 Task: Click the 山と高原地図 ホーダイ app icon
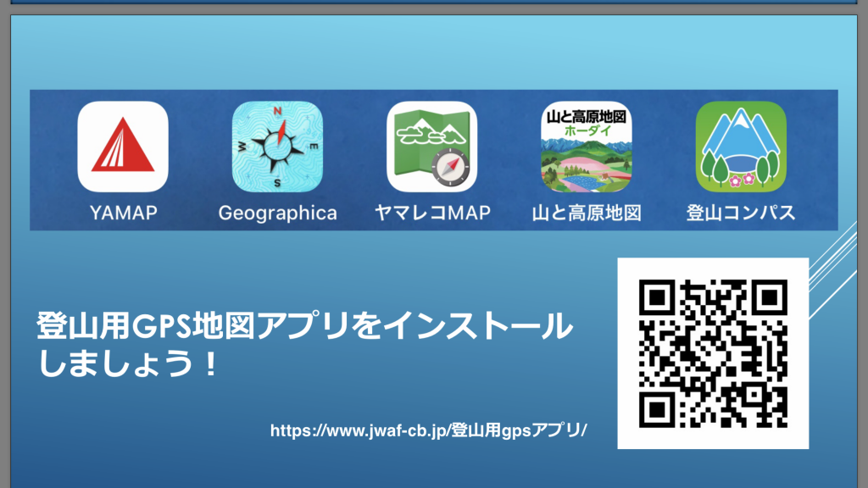587,147
